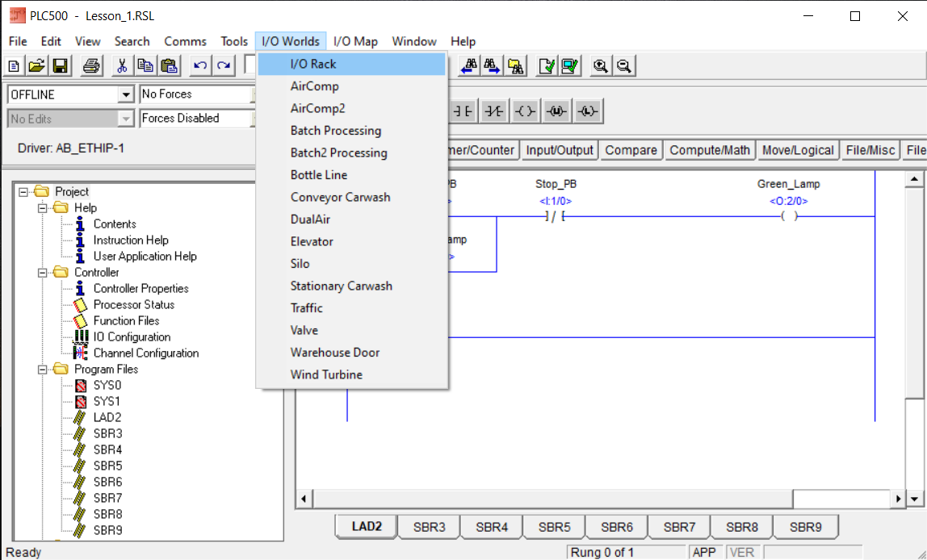
Task: Select Wind Turbine world
Action: click(352, 374)
